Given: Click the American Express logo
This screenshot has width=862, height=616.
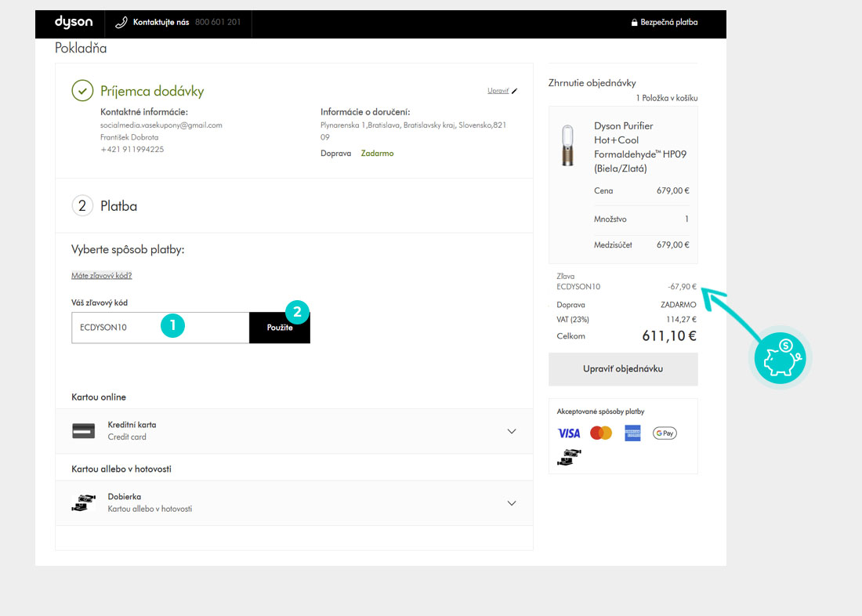Looking at the screenshot, I should click(632, 433).
